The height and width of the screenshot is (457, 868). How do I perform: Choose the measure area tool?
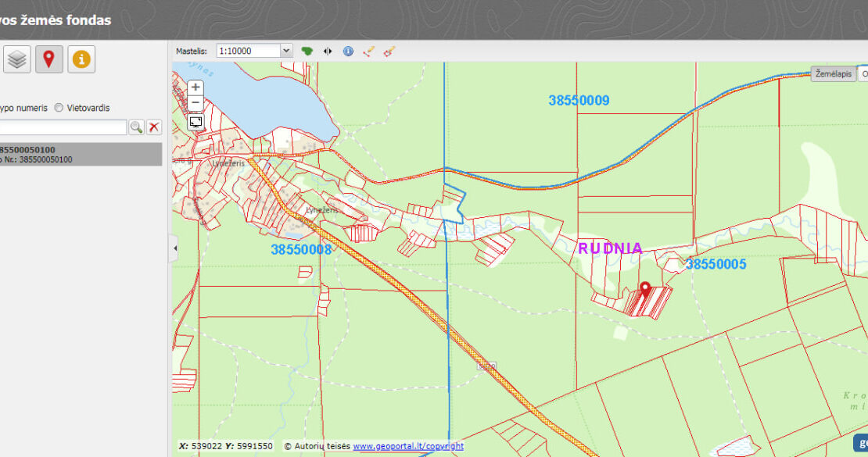click(389, 51)
